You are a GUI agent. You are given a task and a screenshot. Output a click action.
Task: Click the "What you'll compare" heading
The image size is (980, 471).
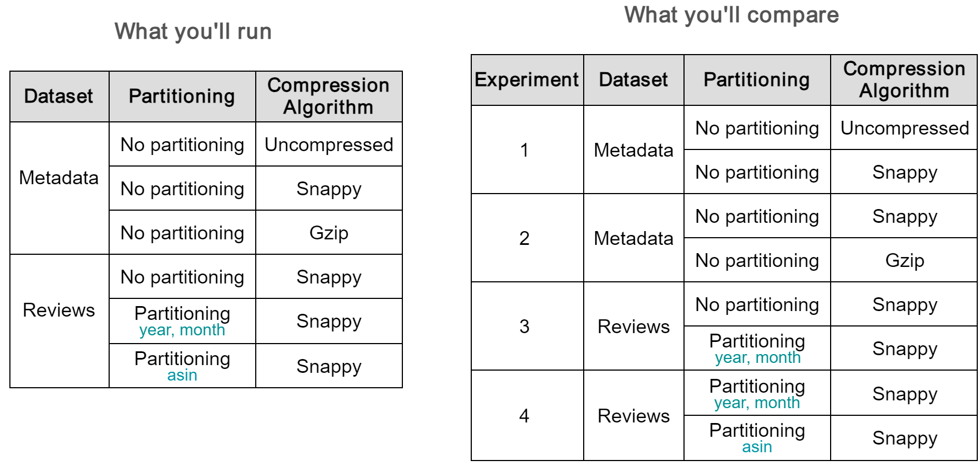pyautogui.click(x=731, y=15)
